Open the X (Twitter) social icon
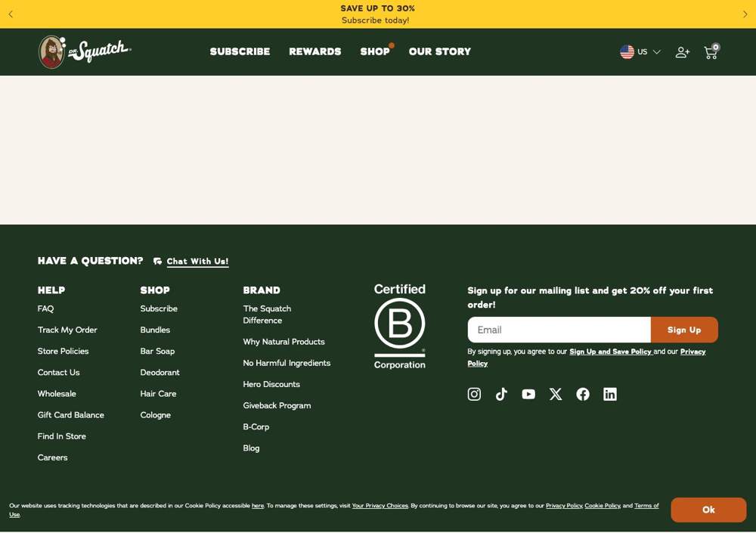Image resolution: width=756 pixels, height=533 pixels. point(556,394)
